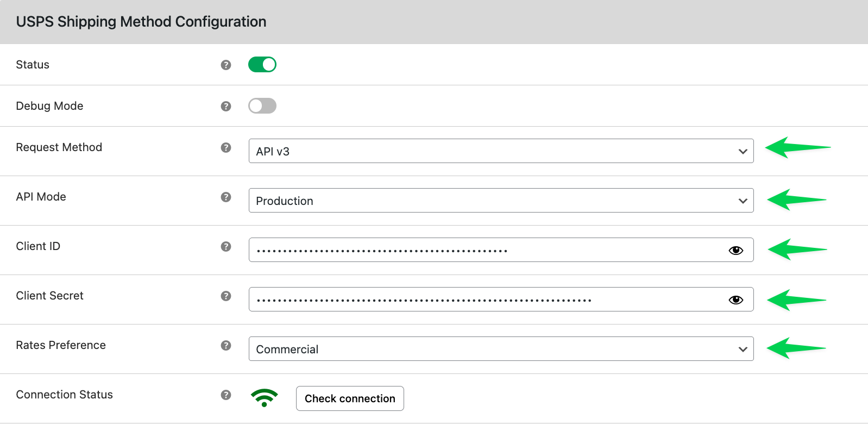This screenshot has width=868, height=424.
Task: Click the help icon beside Request Method
Action: tap(226, 147)
